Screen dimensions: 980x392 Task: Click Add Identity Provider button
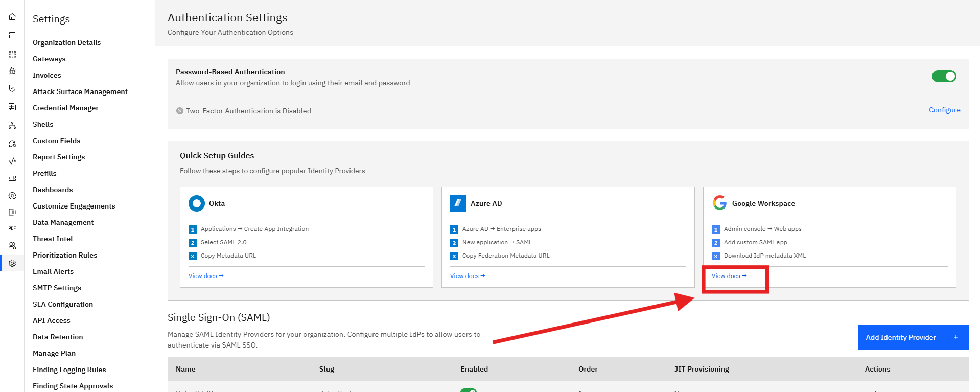point(913,337)
